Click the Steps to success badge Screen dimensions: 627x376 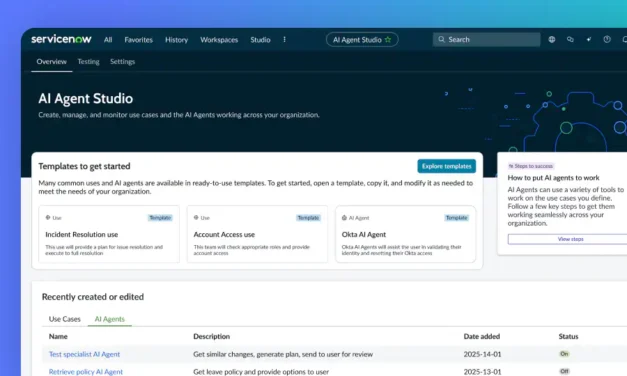(531, 166)
